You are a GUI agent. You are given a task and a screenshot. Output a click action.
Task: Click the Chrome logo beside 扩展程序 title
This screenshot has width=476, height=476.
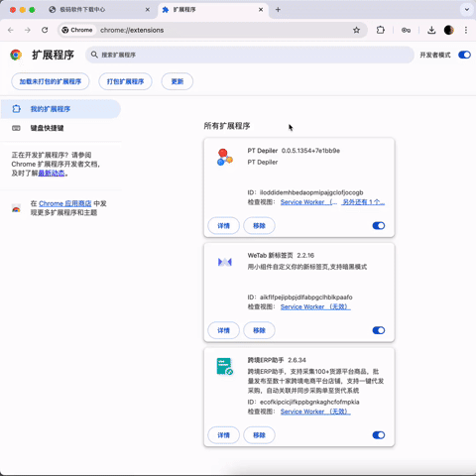coord(16,55)
